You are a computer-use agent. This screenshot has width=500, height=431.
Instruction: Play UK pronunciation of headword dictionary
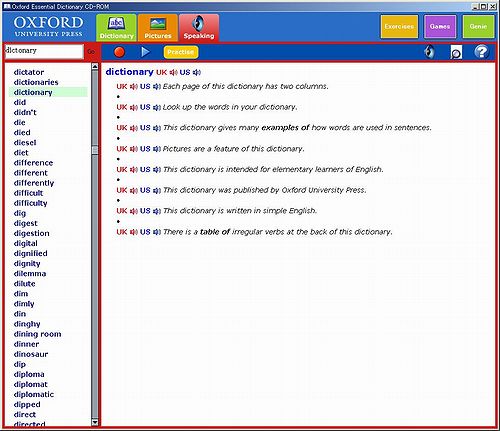(x=173, y=72)
